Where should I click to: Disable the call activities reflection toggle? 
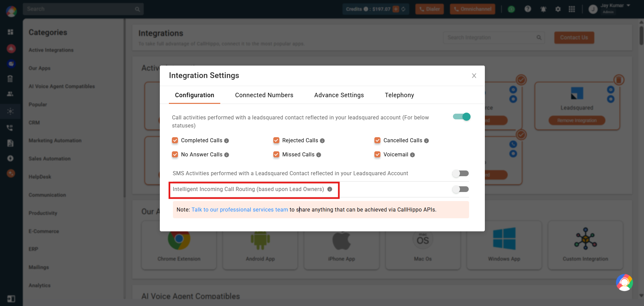[462, 117]
